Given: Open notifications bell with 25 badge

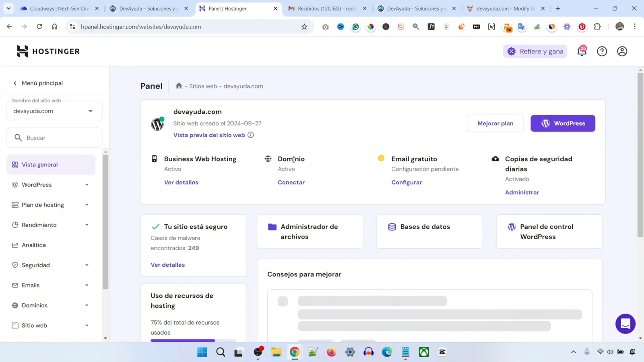Looking at the screenshot, I should click(x=582, y=51).
